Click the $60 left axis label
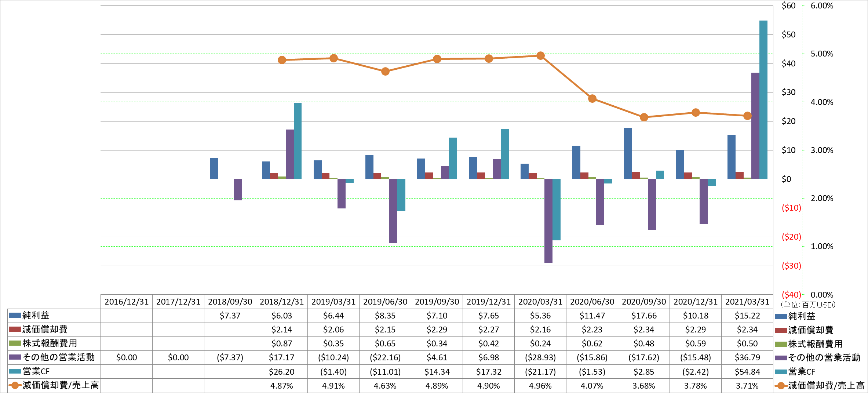The height and width of the screenshot is (393, 868). [788, 6]
